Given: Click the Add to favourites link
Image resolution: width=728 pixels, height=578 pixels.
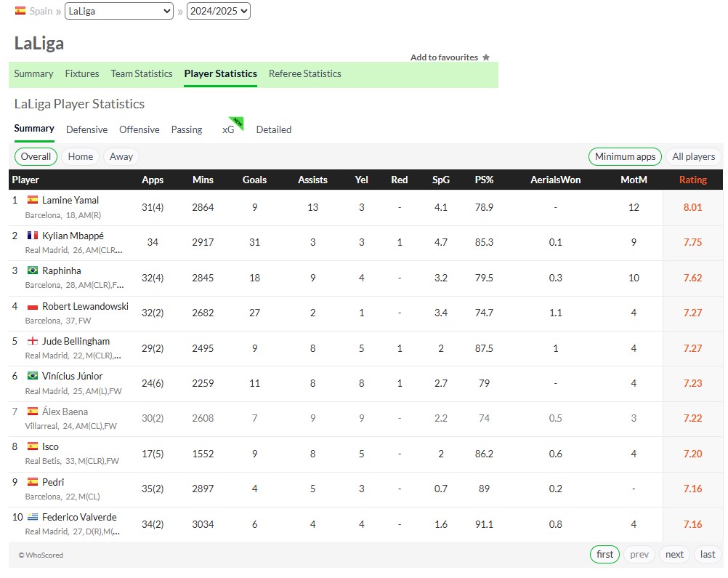Looking at the screenshot, I should point(445,57).
